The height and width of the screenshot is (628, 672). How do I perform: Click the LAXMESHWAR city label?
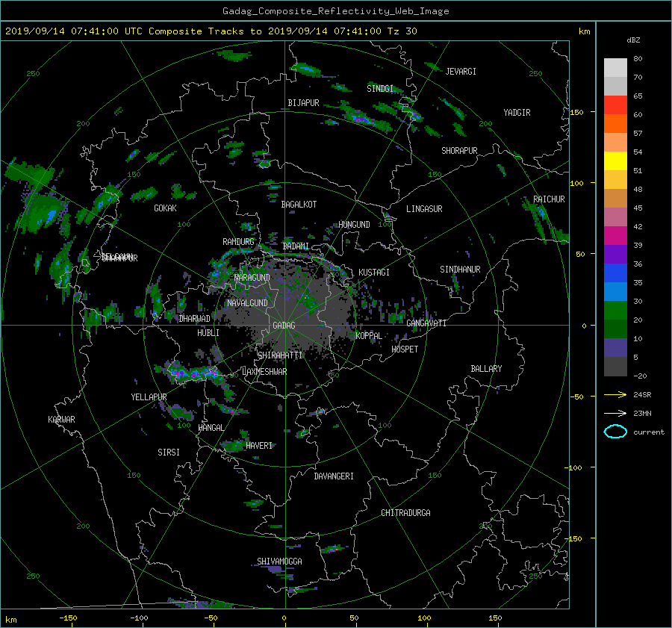[264, 372]
